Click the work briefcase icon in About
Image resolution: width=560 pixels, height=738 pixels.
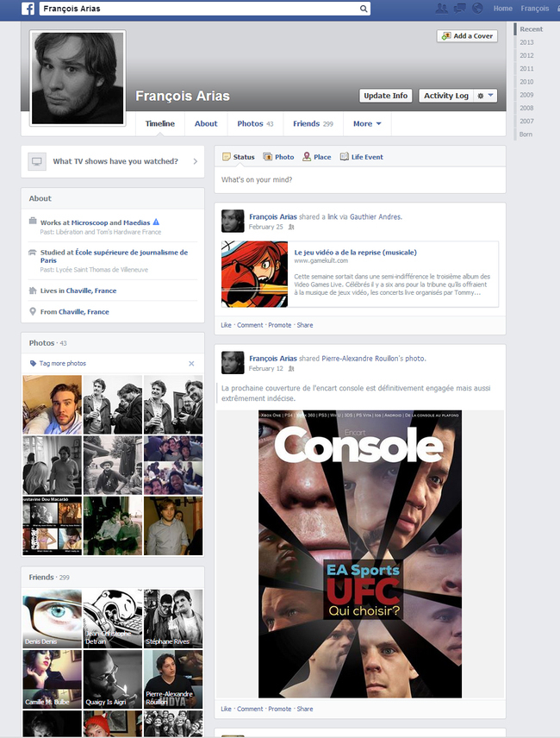pos(33,221)
